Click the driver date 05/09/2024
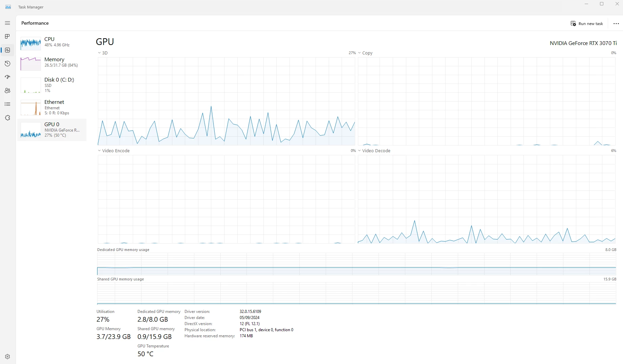The image size is (623, 364). [x=250, y=318]
